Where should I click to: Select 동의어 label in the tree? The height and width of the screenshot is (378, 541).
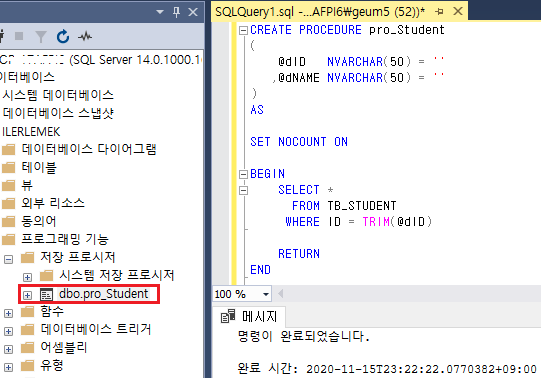pos(39,221)
